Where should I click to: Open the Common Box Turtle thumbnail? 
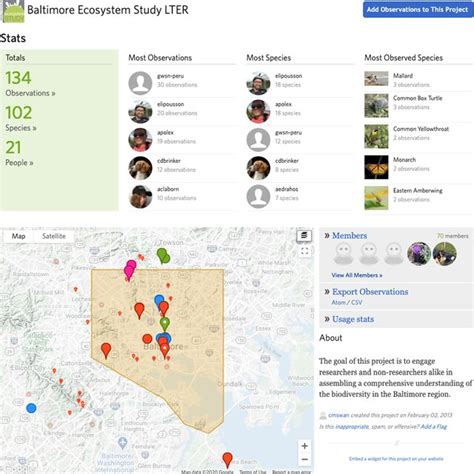coord(376,106)
